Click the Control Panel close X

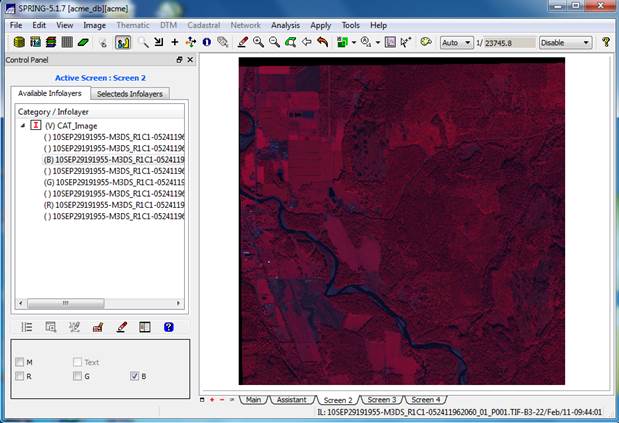190,60
